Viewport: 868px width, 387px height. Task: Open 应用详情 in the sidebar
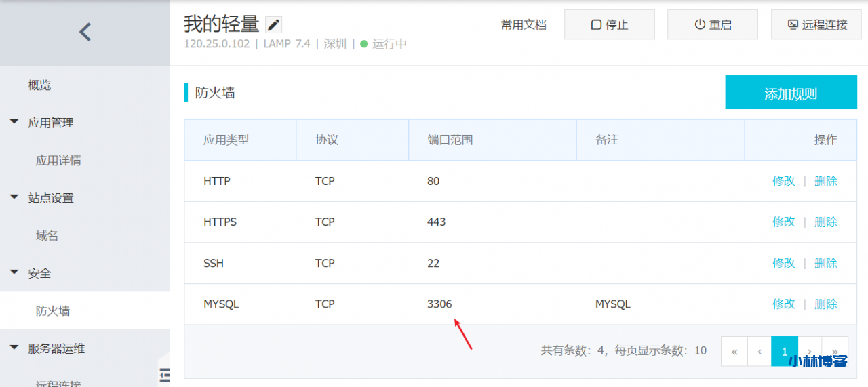click(58, 161)
